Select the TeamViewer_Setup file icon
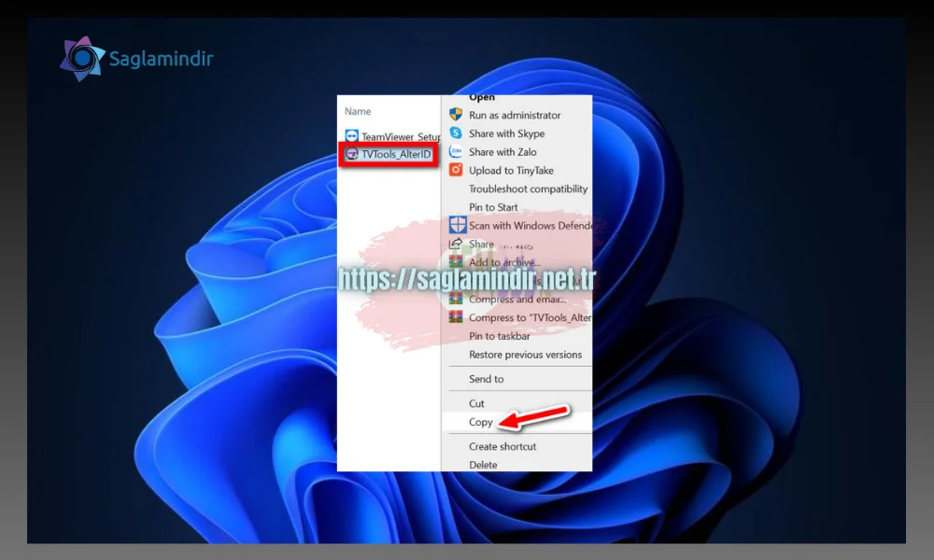 [351, 136]
